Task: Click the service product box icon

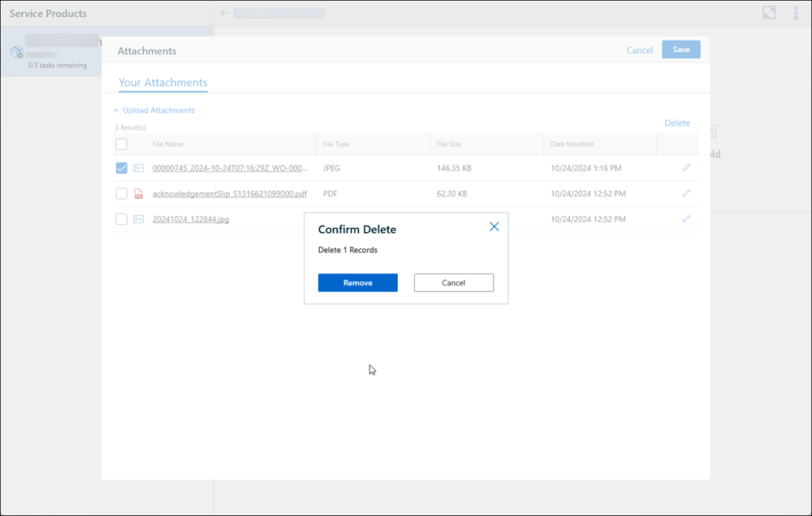Action: click(16, 52)
